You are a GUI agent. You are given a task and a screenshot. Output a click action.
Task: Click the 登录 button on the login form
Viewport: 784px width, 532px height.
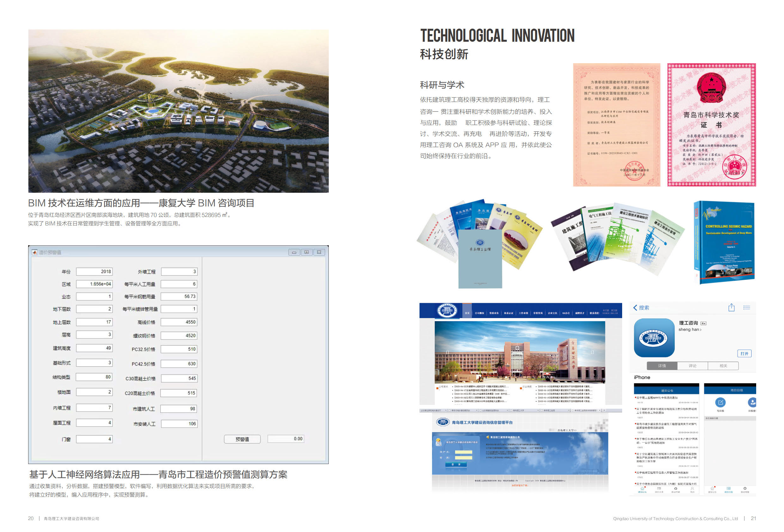456,465
